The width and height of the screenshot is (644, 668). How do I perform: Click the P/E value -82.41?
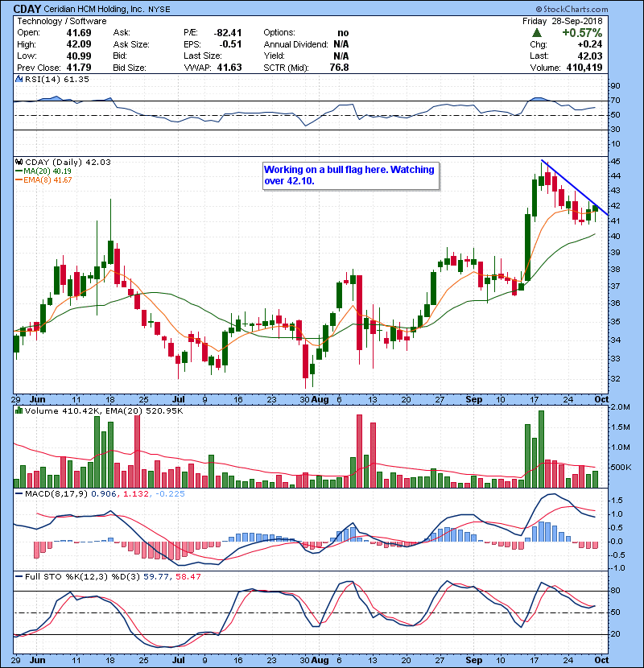(x=228, y=33)
